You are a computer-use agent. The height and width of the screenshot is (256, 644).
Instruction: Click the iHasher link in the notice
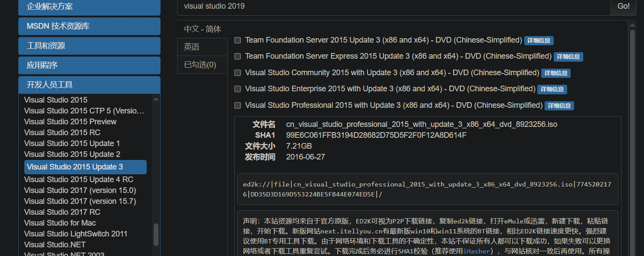[x=477, y=251]
